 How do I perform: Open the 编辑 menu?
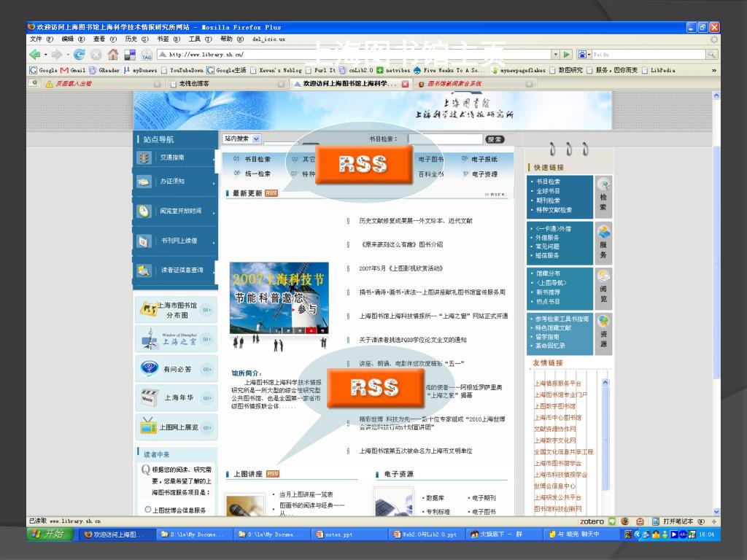click(x=73, y=39)
